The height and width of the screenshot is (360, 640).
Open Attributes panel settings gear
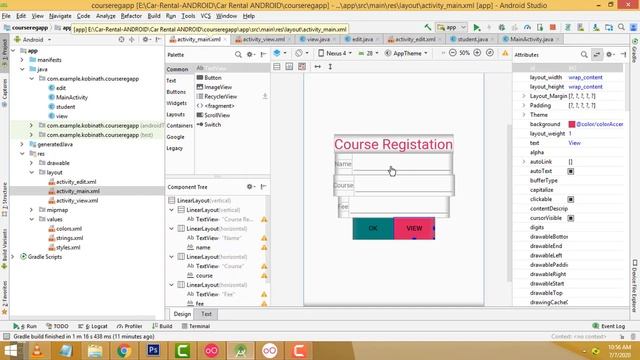(x=609, y=54)
